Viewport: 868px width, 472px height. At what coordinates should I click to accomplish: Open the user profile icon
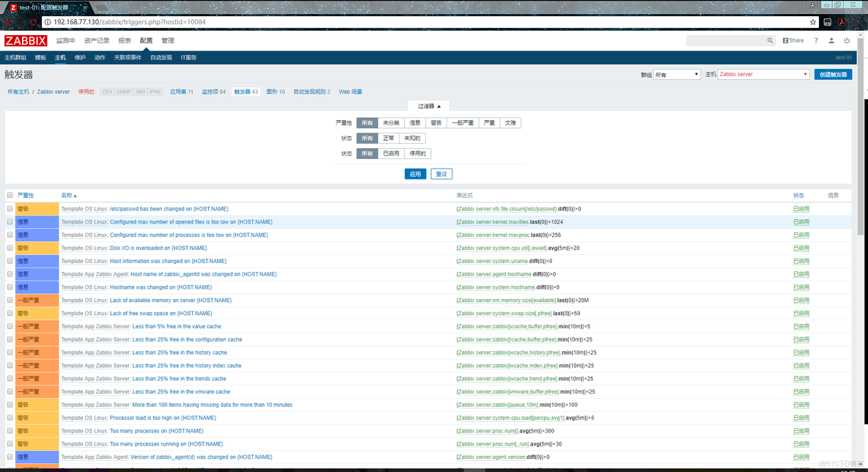point(831,40)
